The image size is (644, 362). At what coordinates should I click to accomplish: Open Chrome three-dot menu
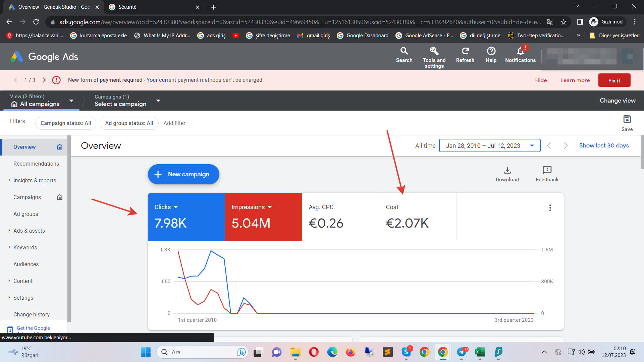point(635,22)
